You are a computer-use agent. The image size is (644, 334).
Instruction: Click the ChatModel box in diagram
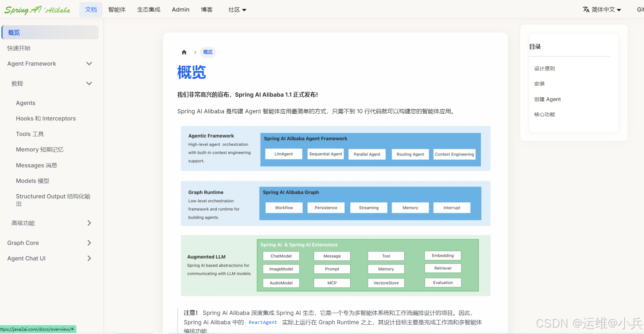point(281,256)
